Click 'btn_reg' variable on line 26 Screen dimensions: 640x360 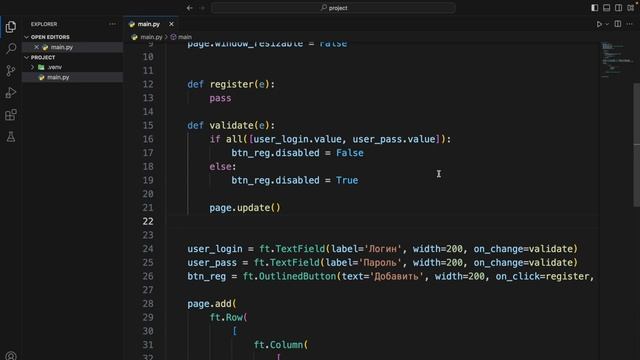(207, 276)
